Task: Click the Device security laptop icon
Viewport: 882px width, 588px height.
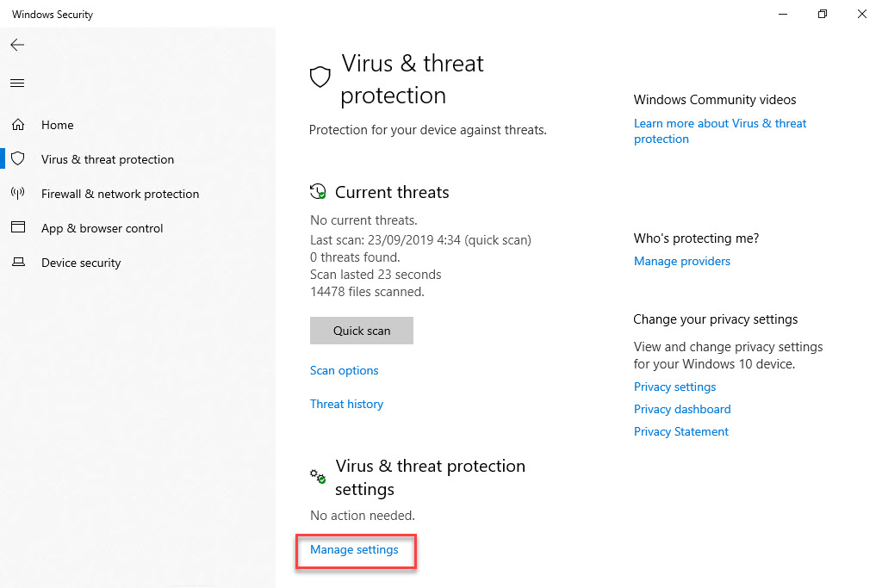Action: (x=17, y=263)
